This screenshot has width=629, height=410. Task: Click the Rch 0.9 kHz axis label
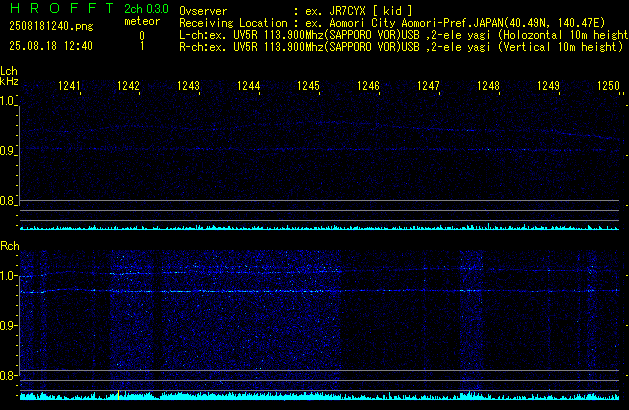(x=7, y=325)
